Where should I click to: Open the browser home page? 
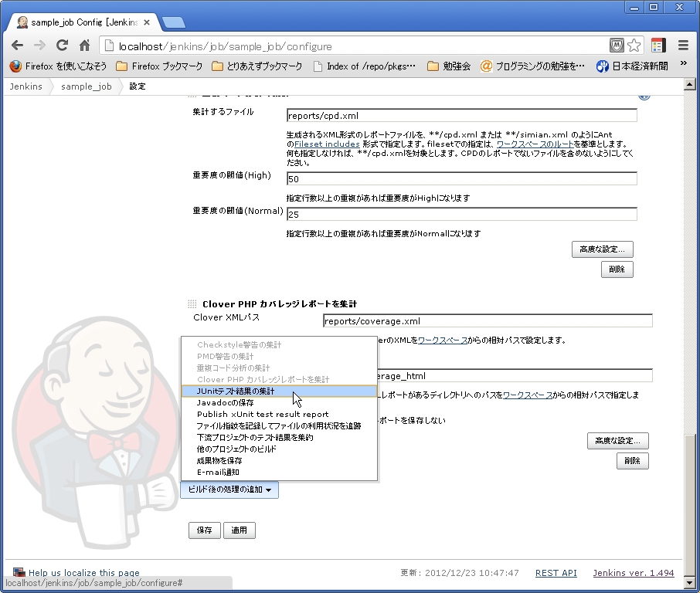84,46
